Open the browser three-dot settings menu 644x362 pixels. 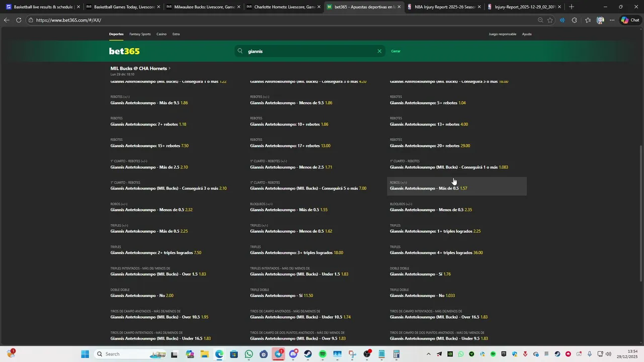pos(612,20)
